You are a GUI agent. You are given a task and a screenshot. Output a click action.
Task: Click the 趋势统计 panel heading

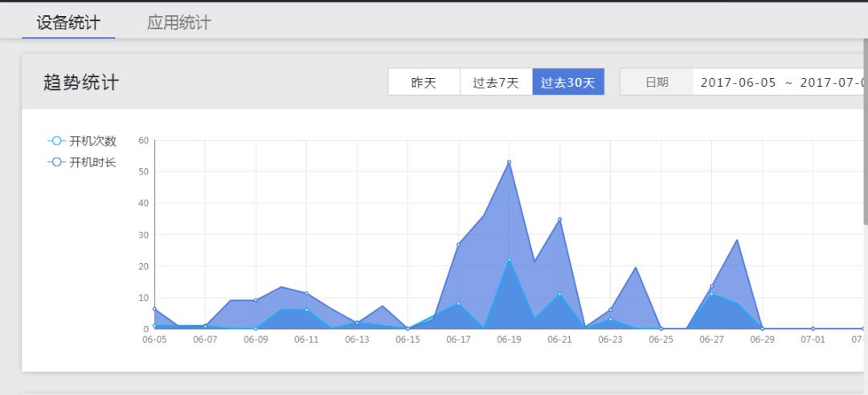81,82
